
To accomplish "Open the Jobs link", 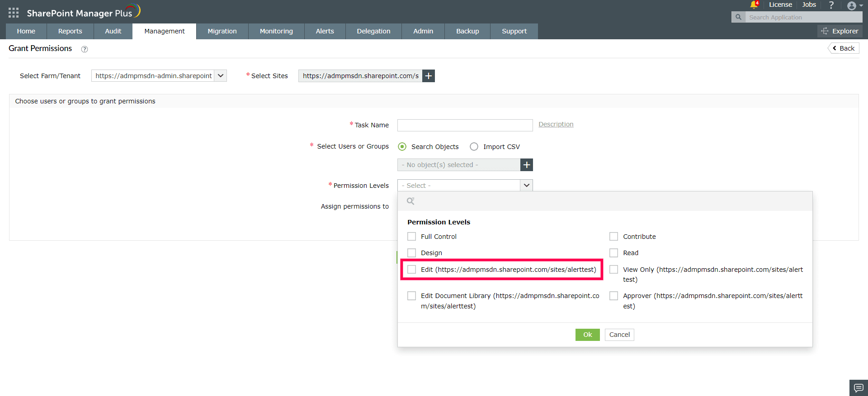I will 809,5.
